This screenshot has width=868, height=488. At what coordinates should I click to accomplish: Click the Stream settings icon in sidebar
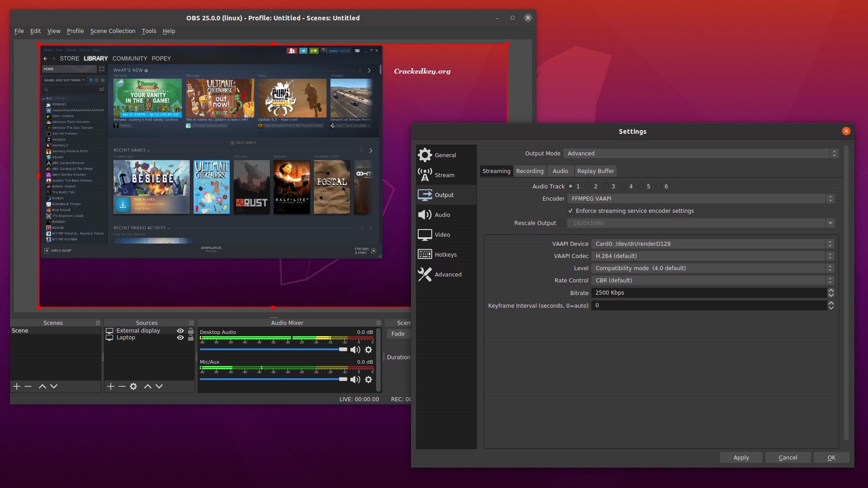point(424,174)
